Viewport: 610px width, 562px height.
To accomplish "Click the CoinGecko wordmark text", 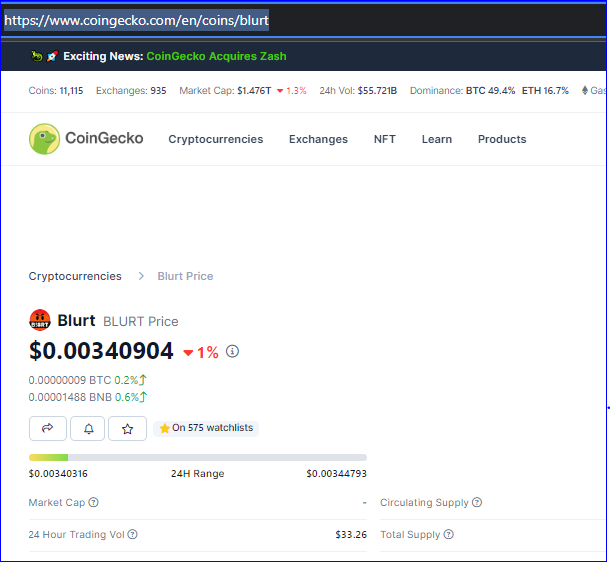I will [x=104, y=138].
